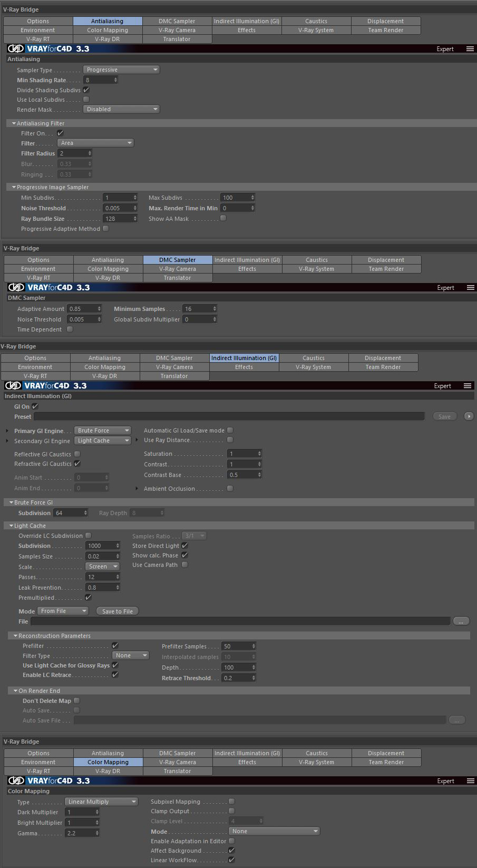Click Expert mode label in Color Mapping panel

[445, 781]
